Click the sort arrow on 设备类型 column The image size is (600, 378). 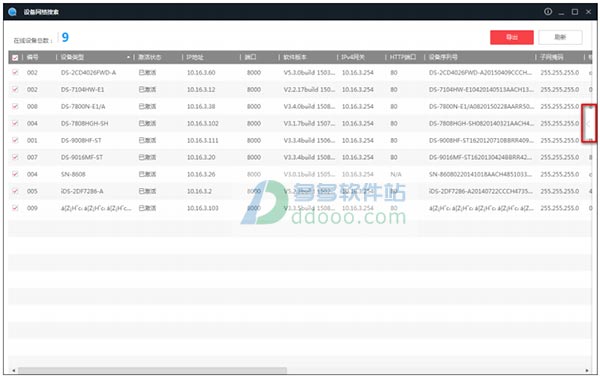click(129, 57)
